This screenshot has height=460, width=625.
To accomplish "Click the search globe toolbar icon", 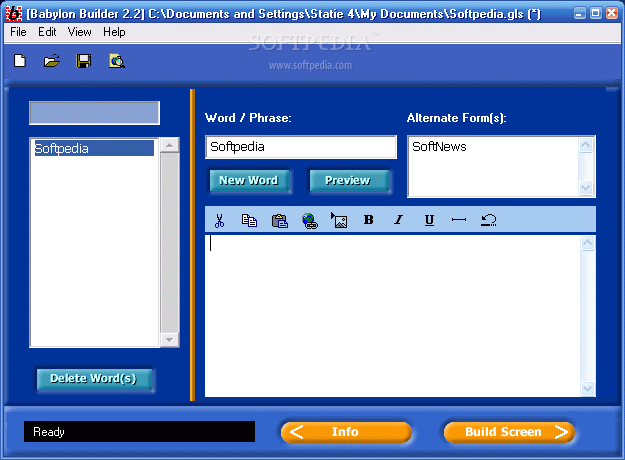I will click(117, 61).
